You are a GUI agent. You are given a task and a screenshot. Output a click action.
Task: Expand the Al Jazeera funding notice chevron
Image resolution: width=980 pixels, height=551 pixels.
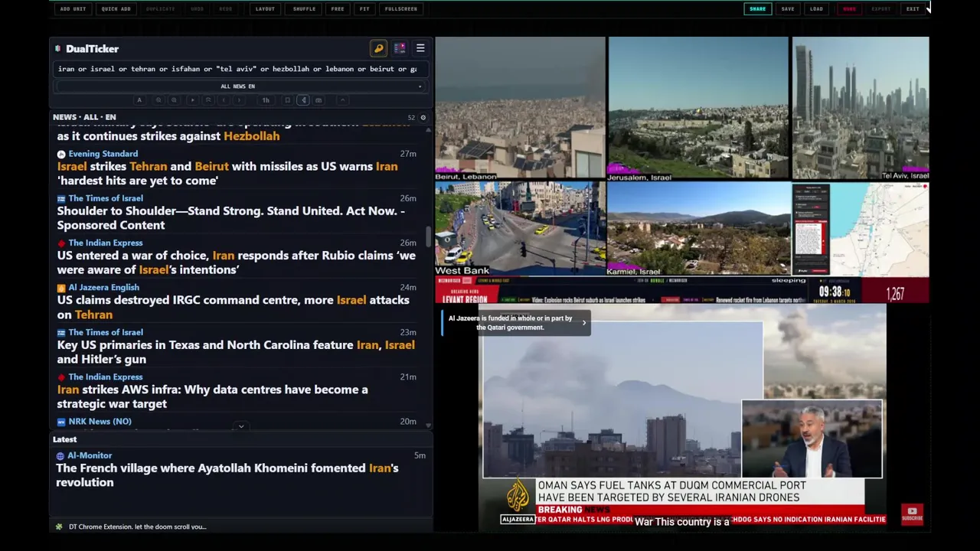coord(583,323)
